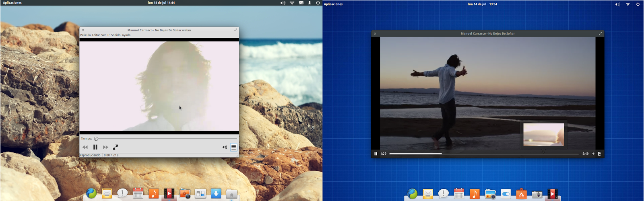Screen dimensions: 644x201
Task: Open sound indicator on the rocky desktop panel
Action: point(283,3)
